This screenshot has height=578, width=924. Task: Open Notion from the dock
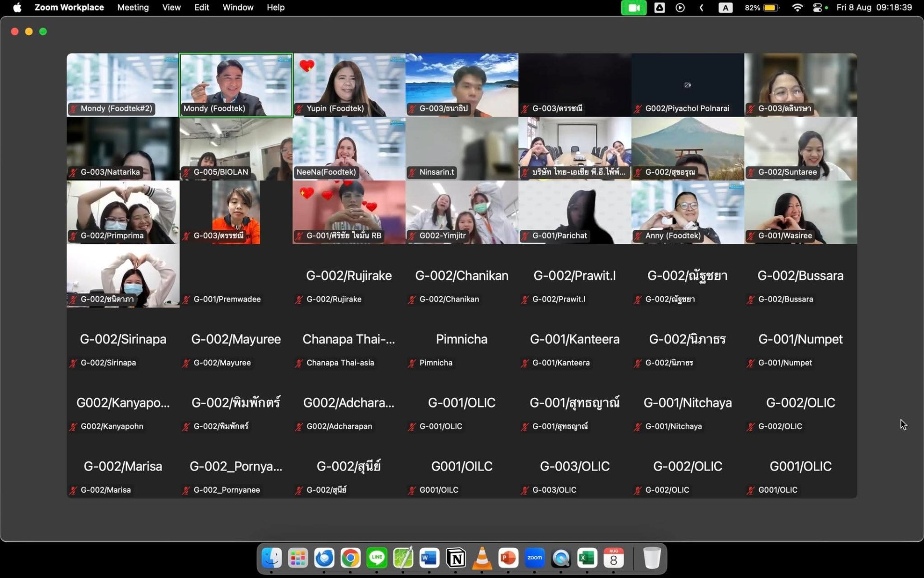coord(455,558)
